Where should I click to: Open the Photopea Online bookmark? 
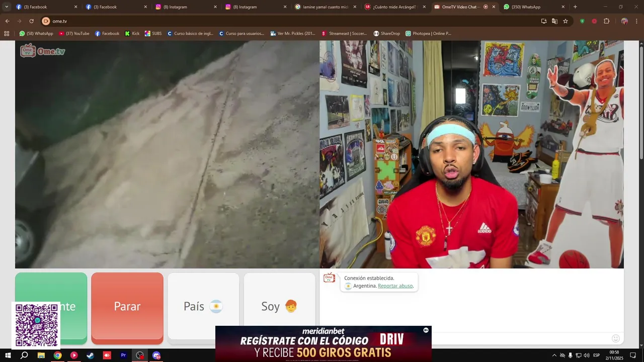(429, 34)
